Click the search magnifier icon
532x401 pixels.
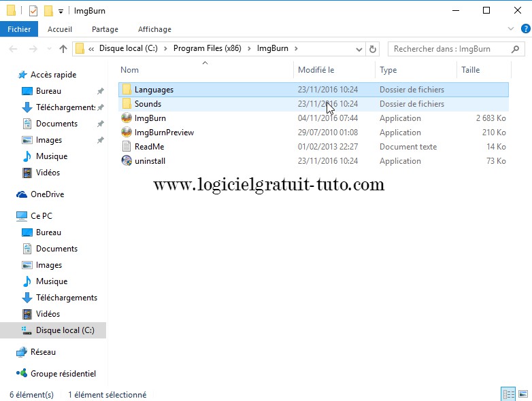tap(515, 49)
